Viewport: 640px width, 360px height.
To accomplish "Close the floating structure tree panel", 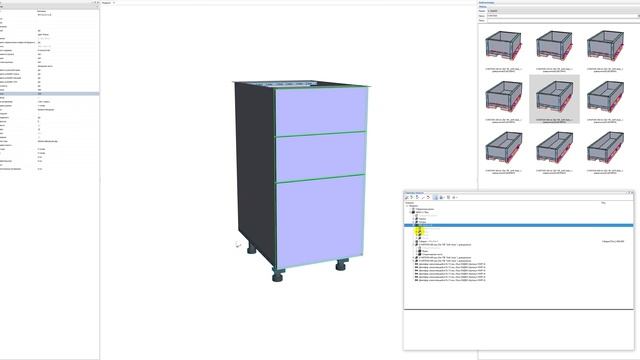I will point(632,193).
